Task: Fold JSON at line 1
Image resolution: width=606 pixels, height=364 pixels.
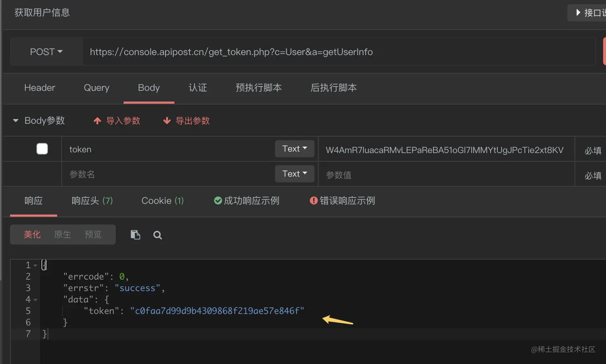Action: click(35, 265)
